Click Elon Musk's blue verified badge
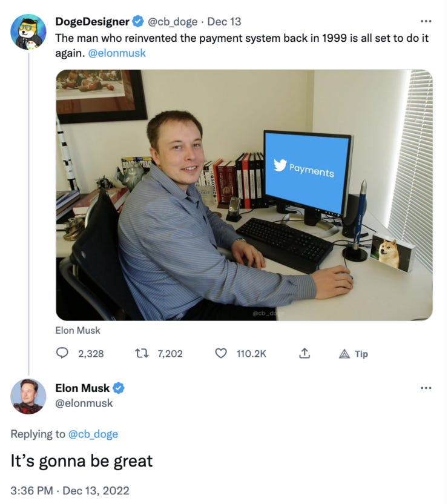 [119, 388]
